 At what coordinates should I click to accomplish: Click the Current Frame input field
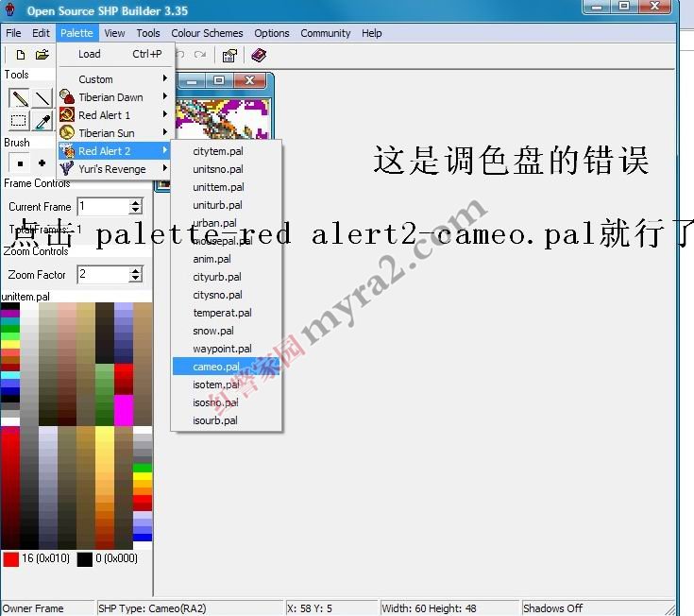pyautogui.click(x=104, y=206)
